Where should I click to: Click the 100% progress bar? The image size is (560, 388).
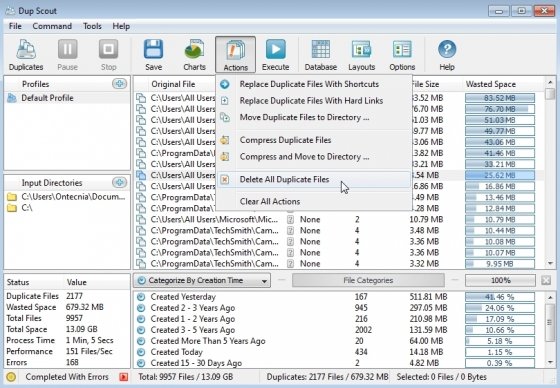tap(500, 280)
